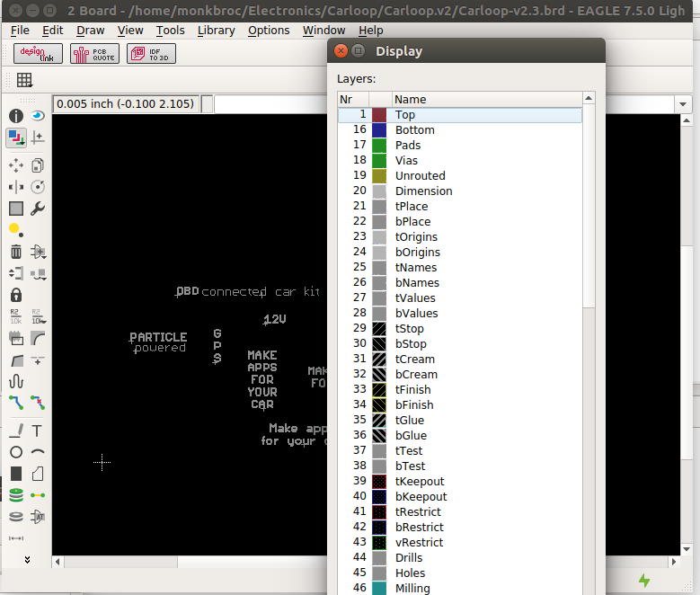Select the Show (eye) tool
Viewport: 700px width, 595px height.
tap(38, 116)
